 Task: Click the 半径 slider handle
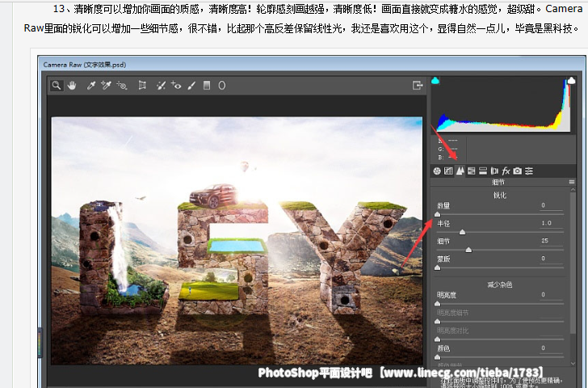coord(462,232)
